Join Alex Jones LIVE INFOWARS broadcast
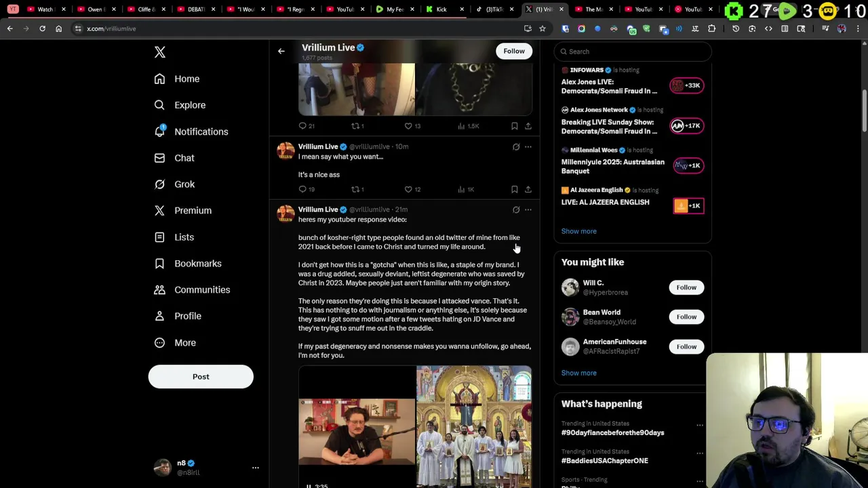Image resolution: width=868 pixels, height=488 pixels. 633,81
